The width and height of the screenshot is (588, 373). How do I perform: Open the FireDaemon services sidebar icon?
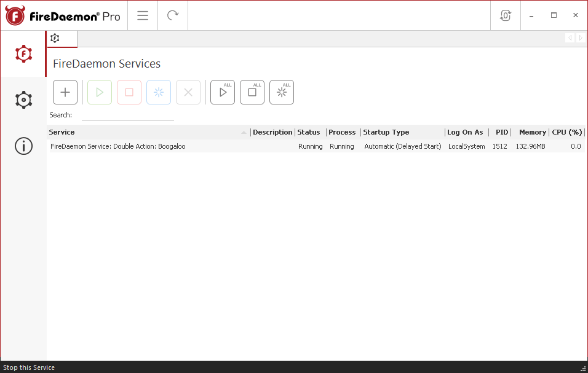point(23,54)
